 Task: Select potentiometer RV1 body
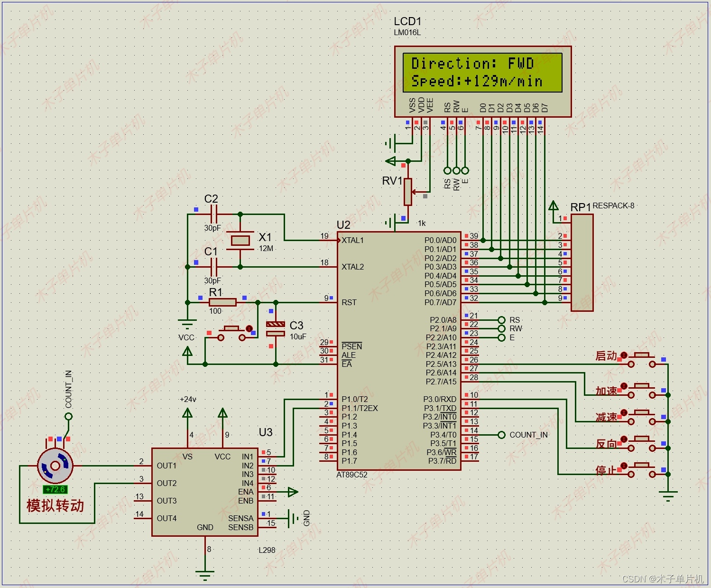[408, 191]
